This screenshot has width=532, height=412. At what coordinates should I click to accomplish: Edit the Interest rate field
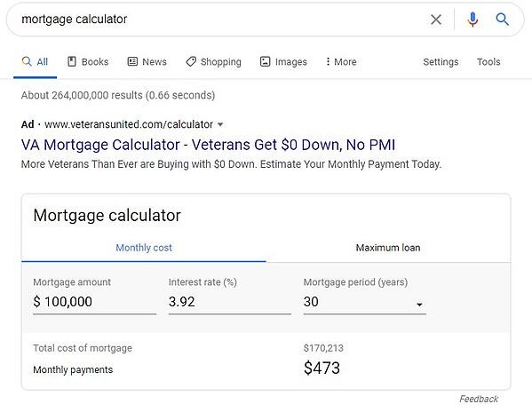tap(230, 302)
